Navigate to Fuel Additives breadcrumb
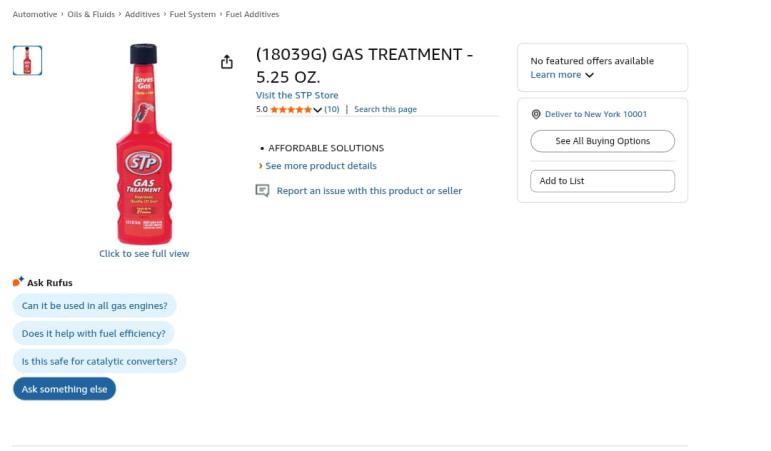 click(252, 14)
